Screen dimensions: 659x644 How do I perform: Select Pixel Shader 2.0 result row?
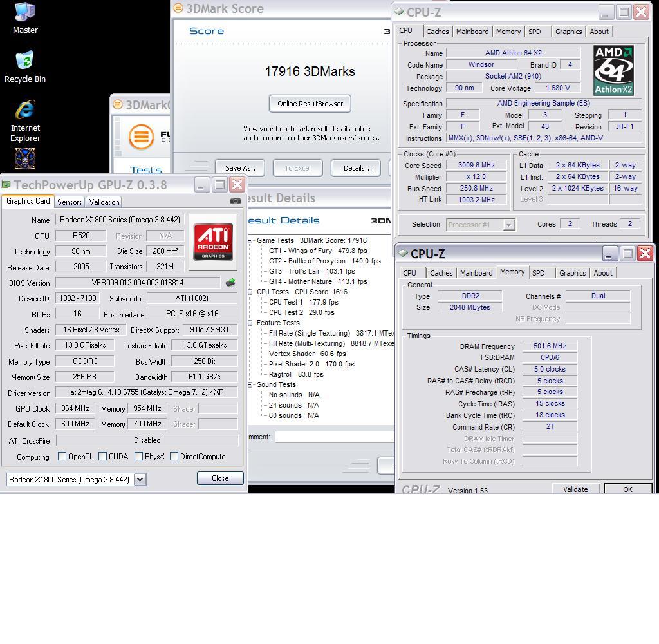(x=311, y=364)
